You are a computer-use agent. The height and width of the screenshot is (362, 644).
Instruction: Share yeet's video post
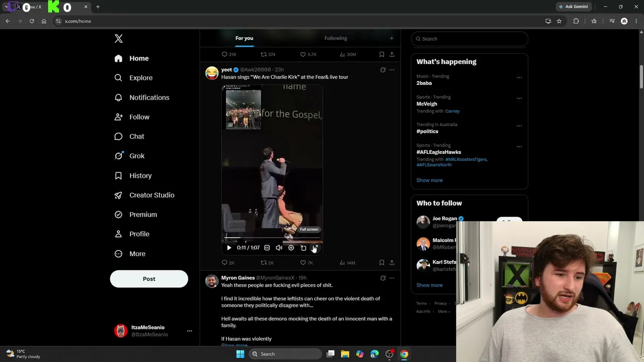pyautogui.click(x=392, y=263)
